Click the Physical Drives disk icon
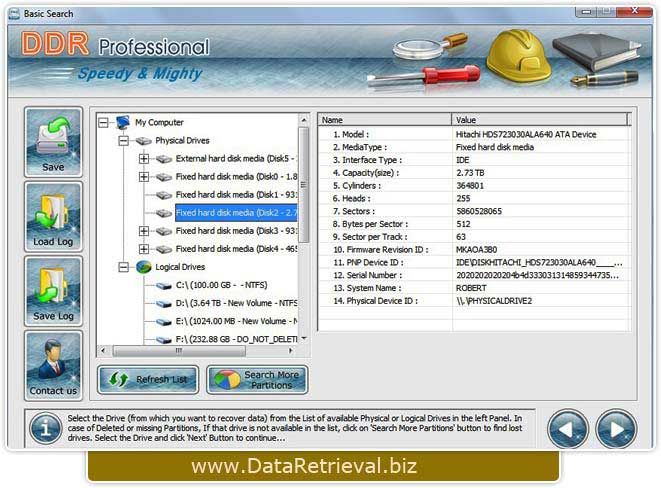Screen dimensions: 661x488 coord(144,141)
